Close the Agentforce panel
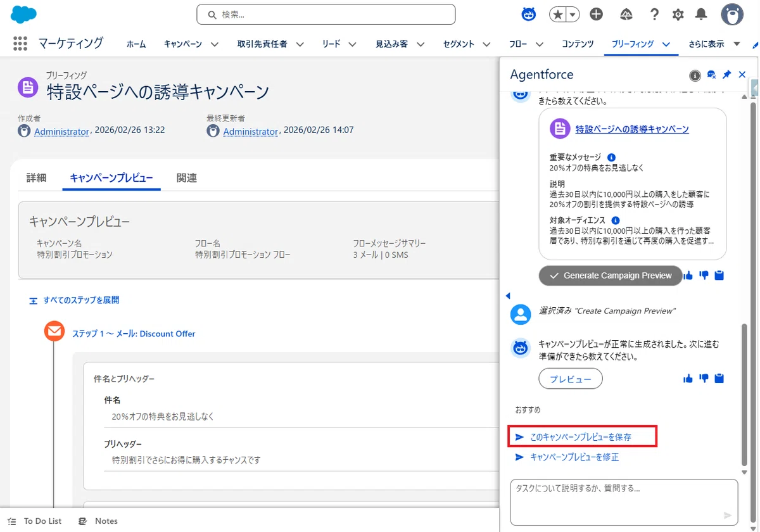Viewport: 760px width, 532px height. (742, 75)
